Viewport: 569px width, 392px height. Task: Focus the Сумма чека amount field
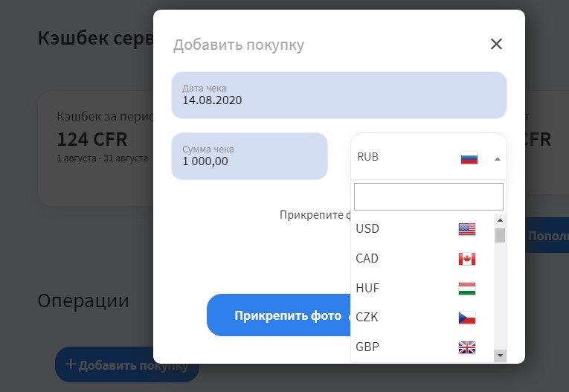[x=250, y=156]
